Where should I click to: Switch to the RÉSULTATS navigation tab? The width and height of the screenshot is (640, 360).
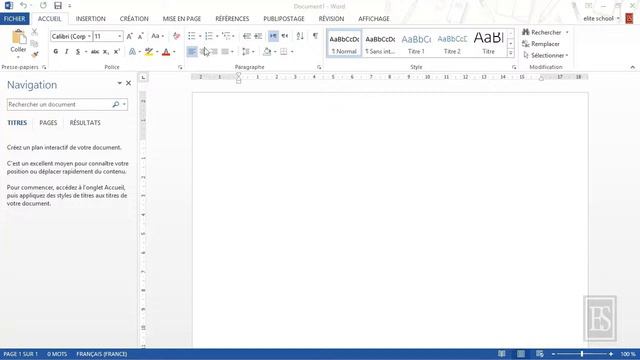coord(85,123)
